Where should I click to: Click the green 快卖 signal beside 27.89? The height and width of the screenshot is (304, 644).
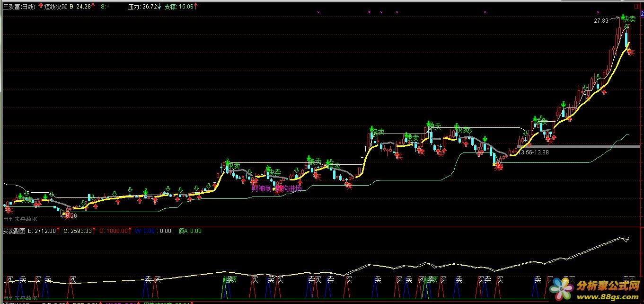(x=629, y=19)
